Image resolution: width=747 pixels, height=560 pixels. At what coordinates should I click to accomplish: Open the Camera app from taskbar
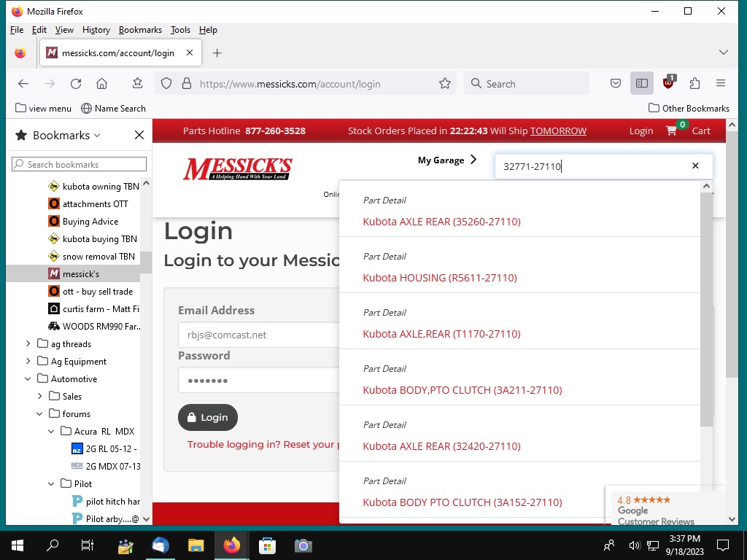pyautogui.click(x=303, y=545)
